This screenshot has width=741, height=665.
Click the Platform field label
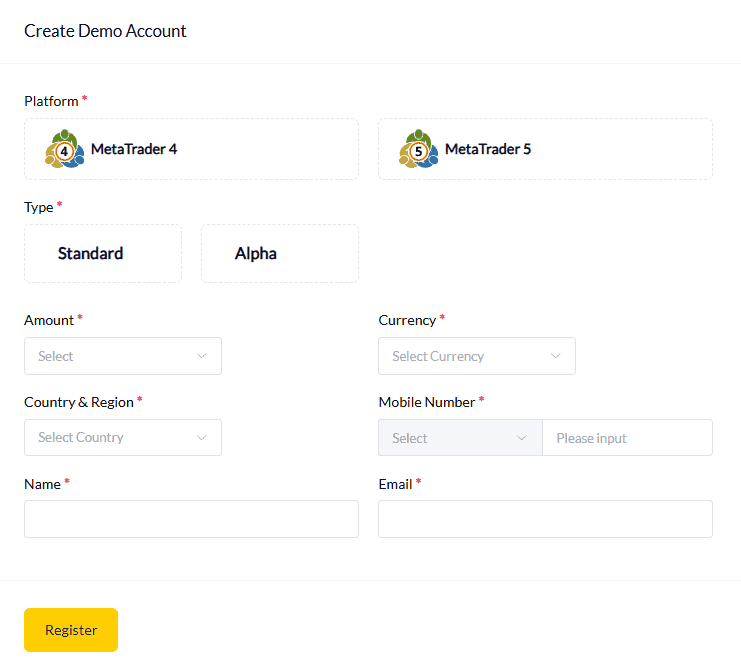tap(52, 101)
